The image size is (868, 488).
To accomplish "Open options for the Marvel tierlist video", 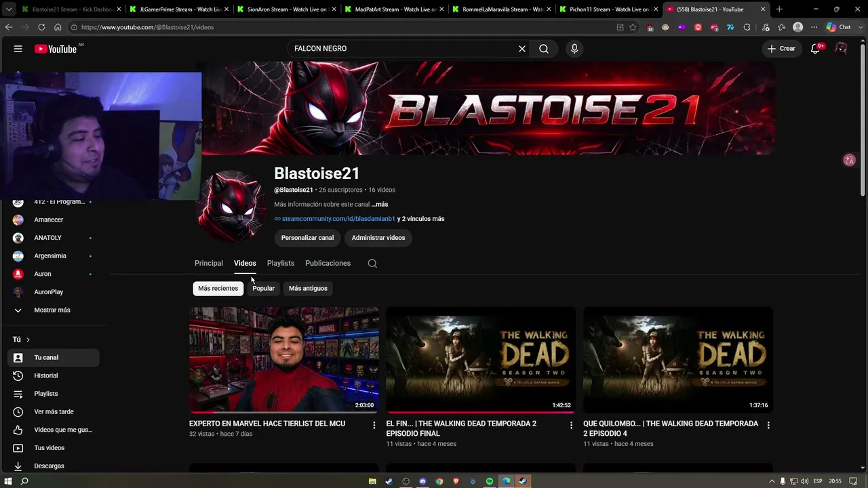I will 374,425.
